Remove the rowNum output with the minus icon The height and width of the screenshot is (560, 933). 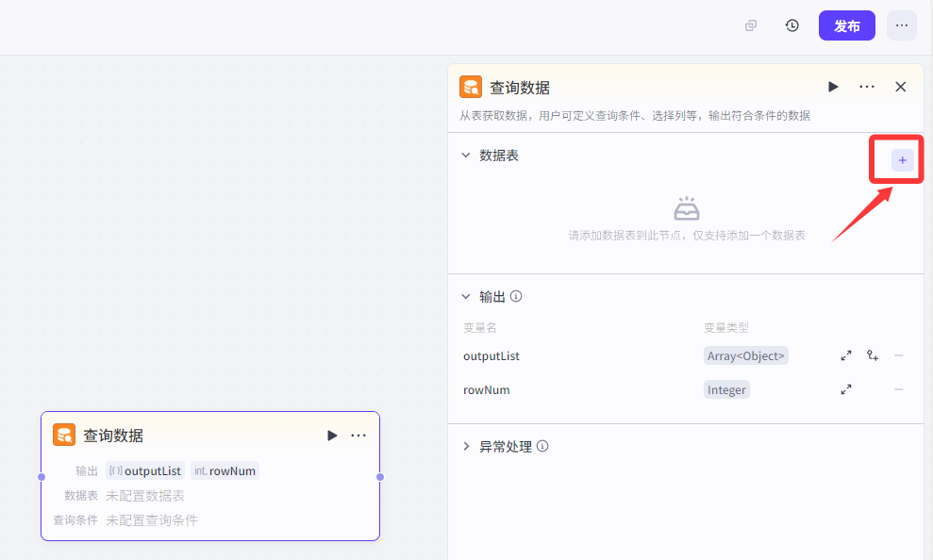tap(899, 389)
